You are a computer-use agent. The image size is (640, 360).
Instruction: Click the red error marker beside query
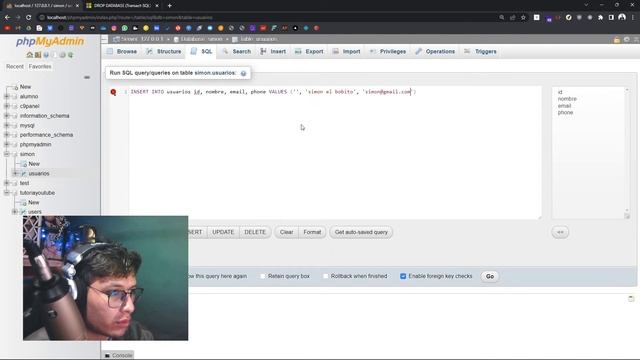pyautogui.click(x=113, y=92)
